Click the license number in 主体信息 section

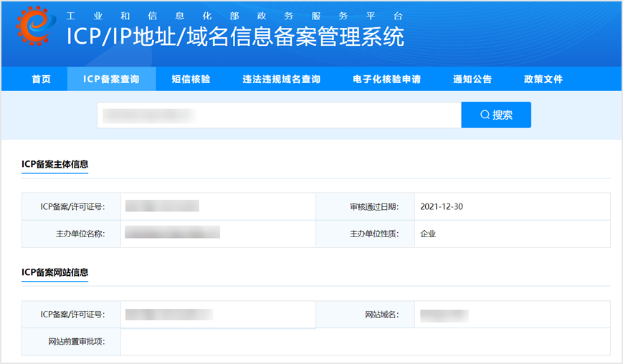click(162, 206)
